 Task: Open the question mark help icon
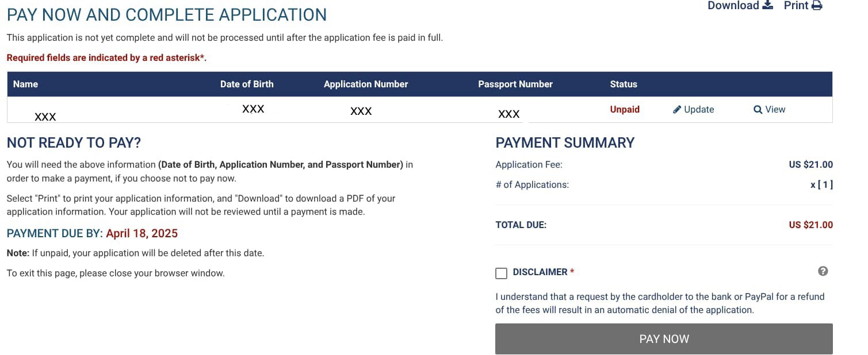point(823,271)
